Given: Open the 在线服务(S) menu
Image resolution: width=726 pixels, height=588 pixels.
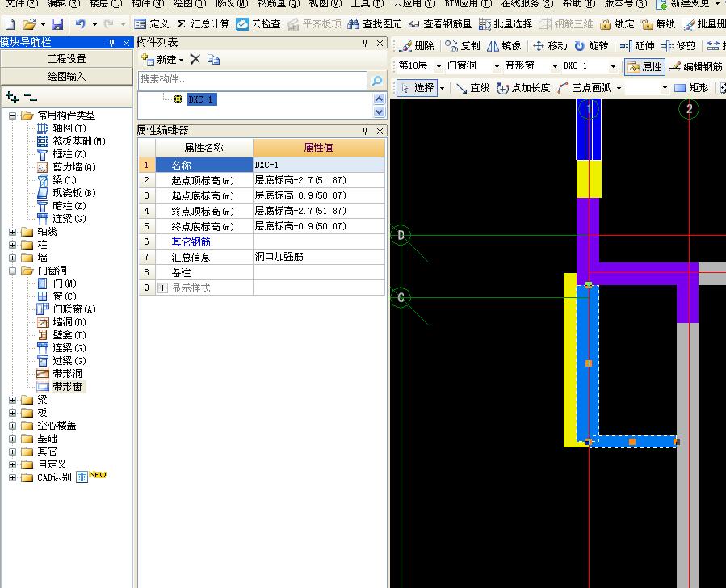Looking at the screenshot, I should point(527,4).
